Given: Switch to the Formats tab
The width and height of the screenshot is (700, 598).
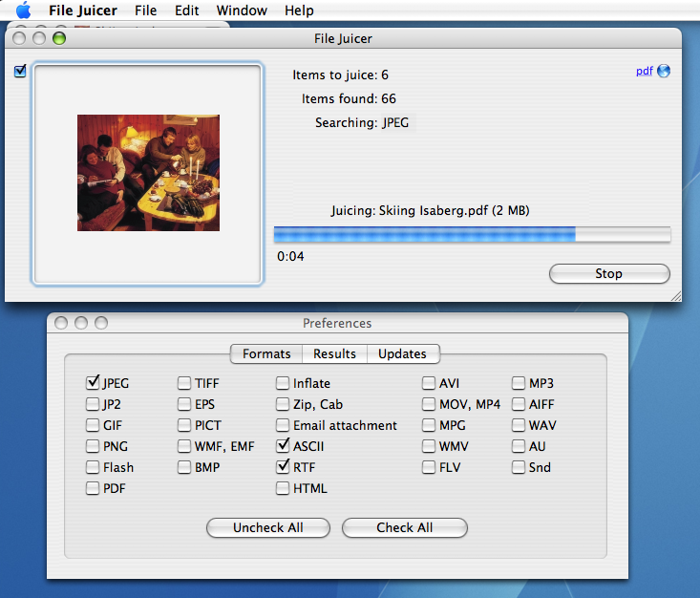Looking at the screenshot, I should (266, 353).
